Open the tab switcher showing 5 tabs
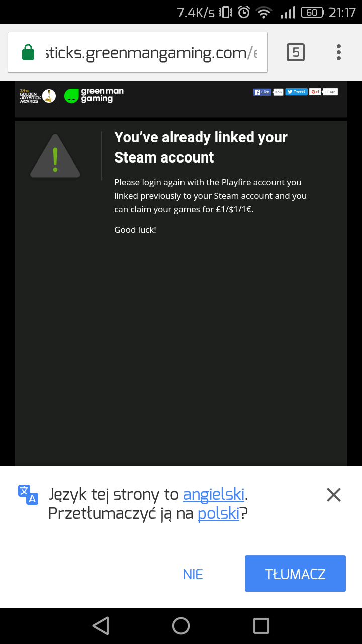Viewport: 362px width, 644px height. tap(296, 52)
